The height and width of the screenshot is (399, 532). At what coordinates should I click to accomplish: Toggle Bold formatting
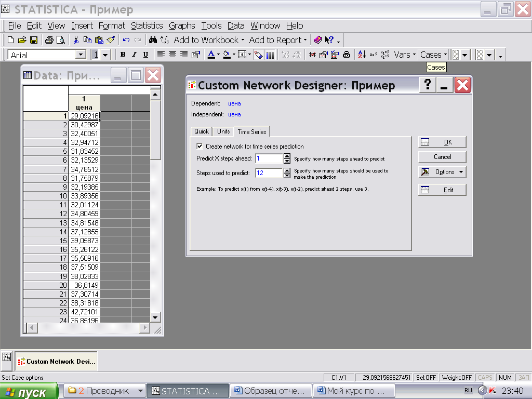pyautogui.click(x=123, y=55)
